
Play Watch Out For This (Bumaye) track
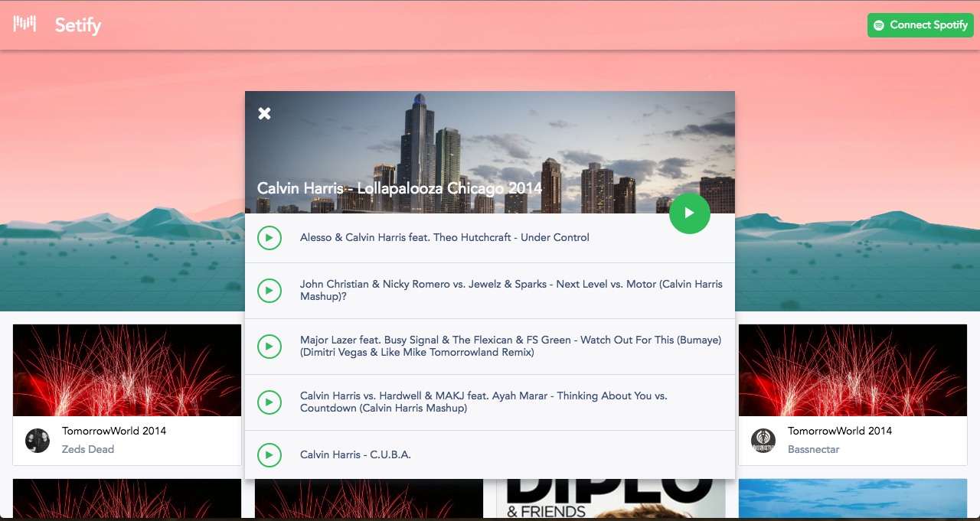[269, 347]
